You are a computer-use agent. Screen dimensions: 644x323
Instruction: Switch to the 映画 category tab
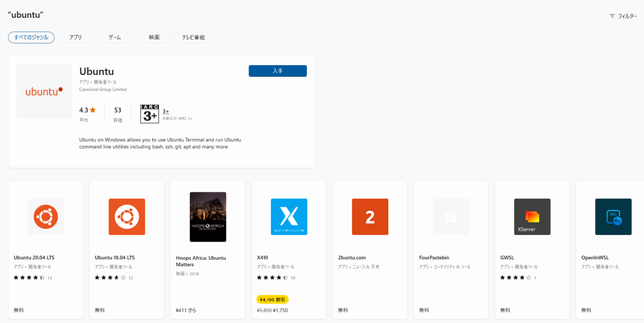(154, 38)
